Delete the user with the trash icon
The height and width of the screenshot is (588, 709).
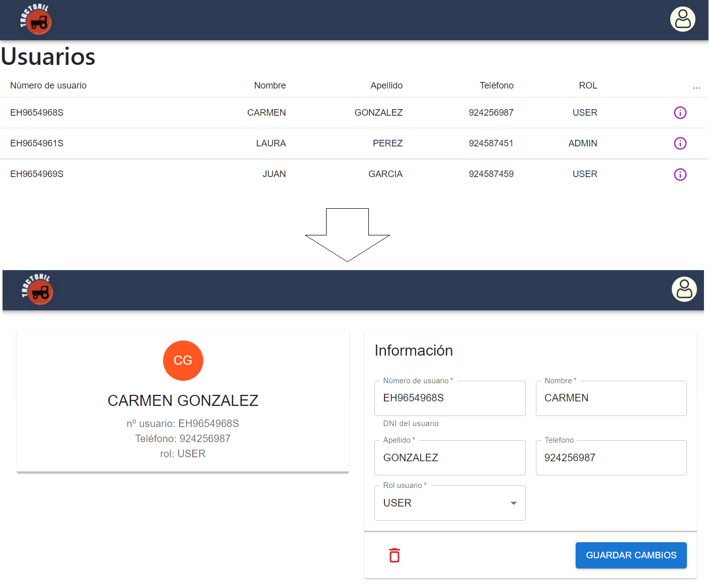click(x=394, y=555)
